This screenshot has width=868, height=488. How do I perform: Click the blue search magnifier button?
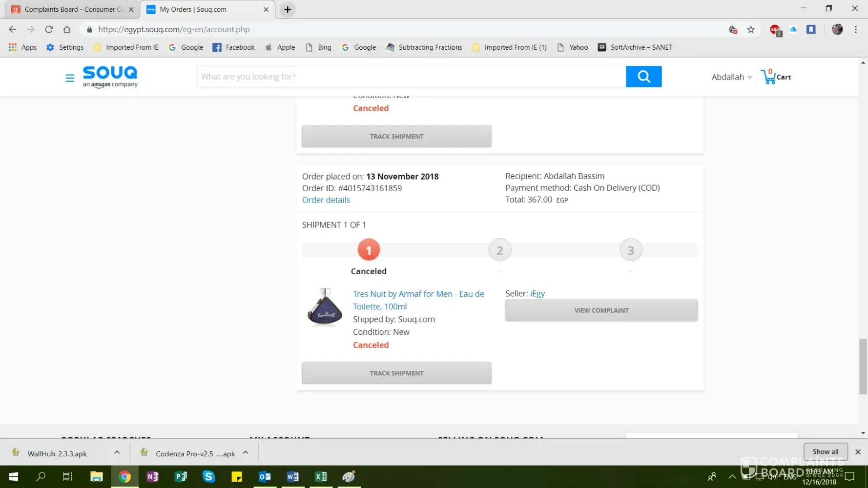click(643, 77)
